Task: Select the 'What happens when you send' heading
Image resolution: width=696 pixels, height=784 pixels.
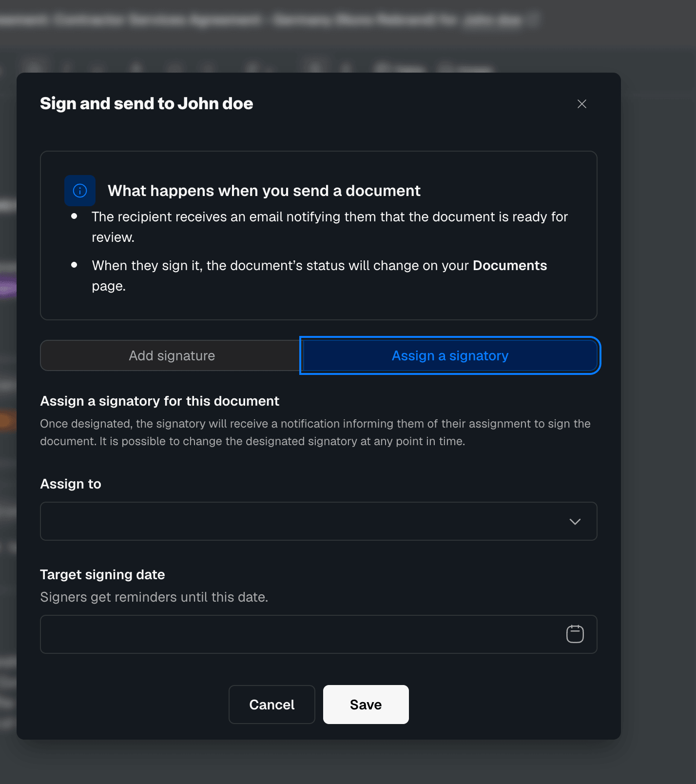Action: [x=264, y=191]
